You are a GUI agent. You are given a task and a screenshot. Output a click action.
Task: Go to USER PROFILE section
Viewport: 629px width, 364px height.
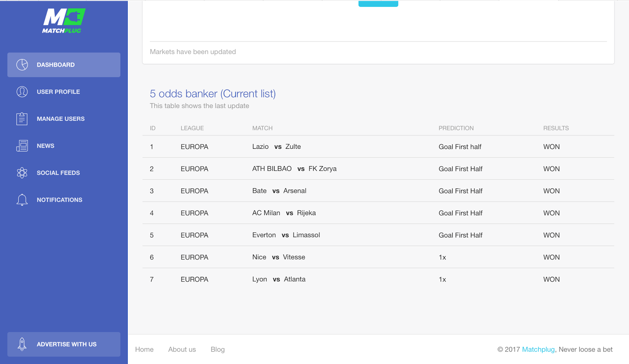point(58,92)
